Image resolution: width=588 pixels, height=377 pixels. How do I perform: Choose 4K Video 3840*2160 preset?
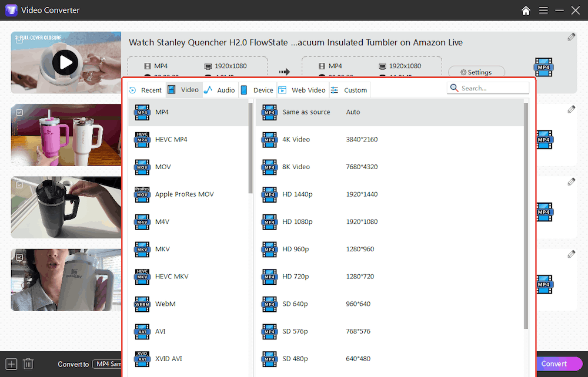click(390, 139)
